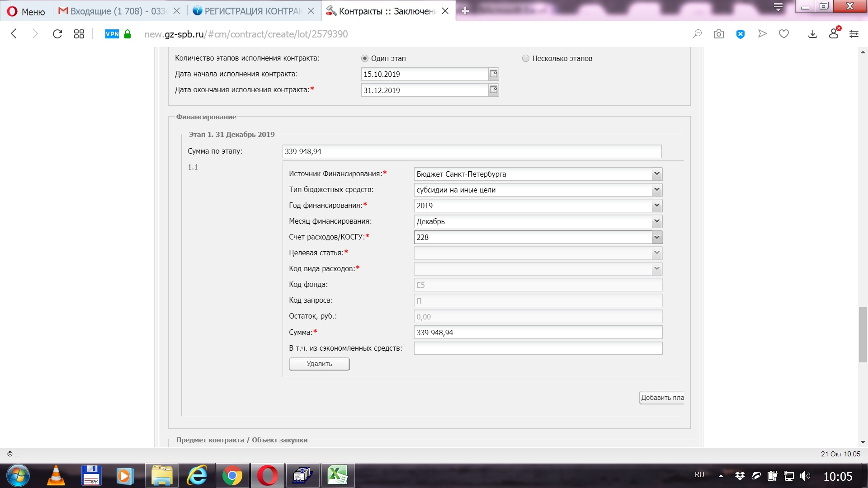868x488 pixels.
Task: Open calendar picker for contract end date
Action: point(493,90)
